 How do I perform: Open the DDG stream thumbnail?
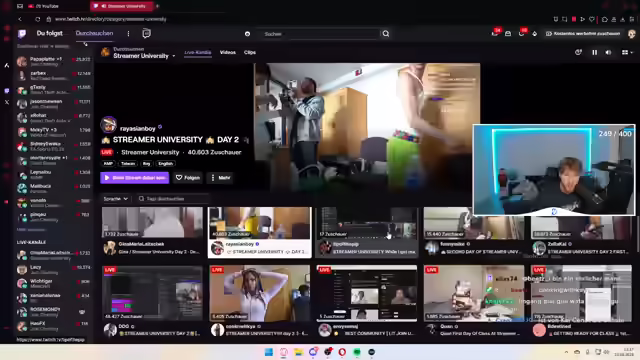coord(152,293)
